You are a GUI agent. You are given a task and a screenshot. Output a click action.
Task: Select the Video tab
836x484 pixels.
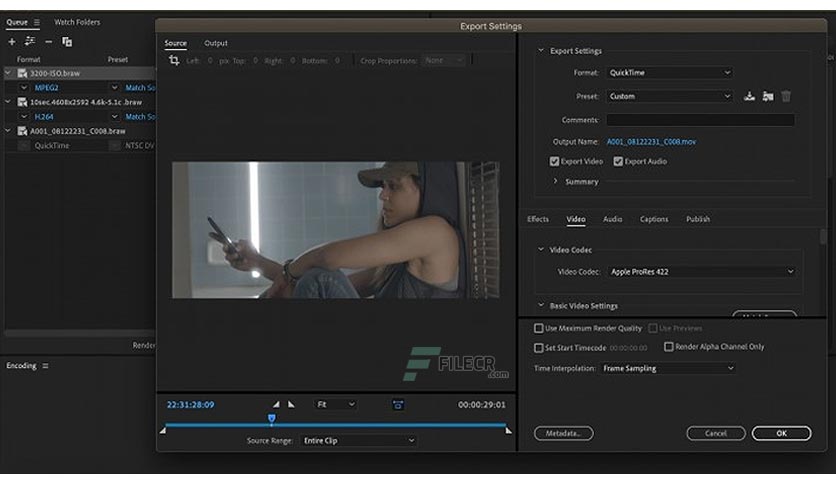tap(575, 219)
